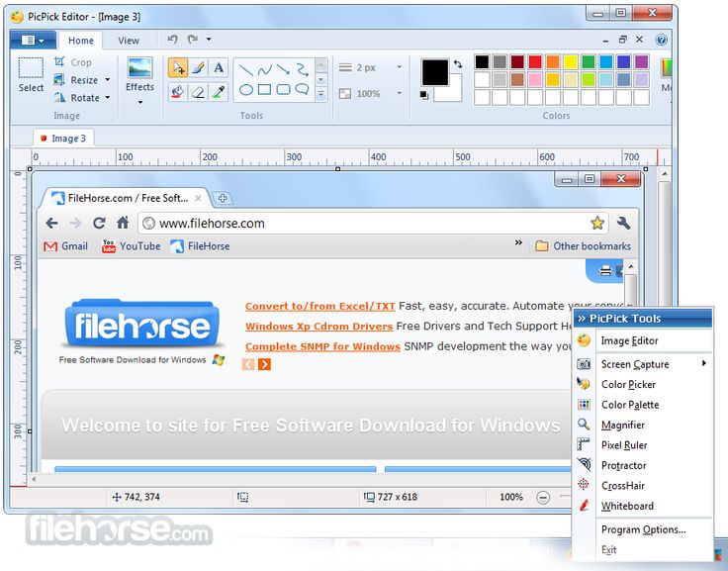Open Color Palette from PicPick Tools
This screenshot has height=571, width=728.
coord(643,405)
